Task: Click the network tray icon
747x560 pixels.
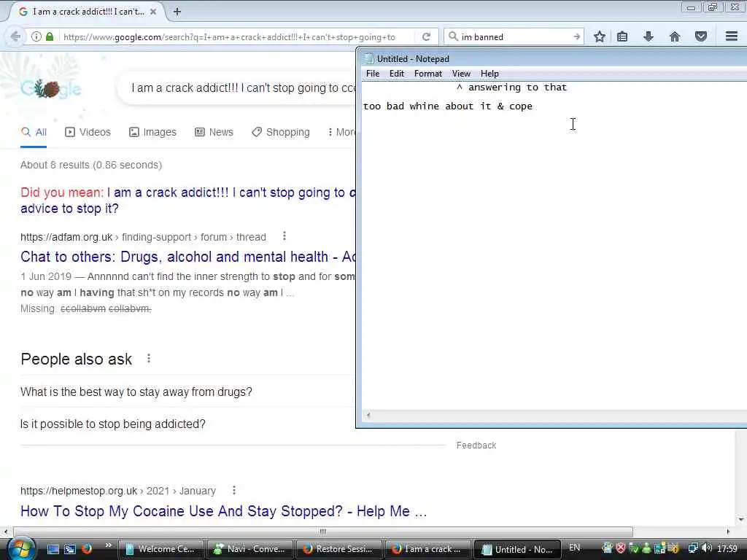Action: click(x=693, y=548)
